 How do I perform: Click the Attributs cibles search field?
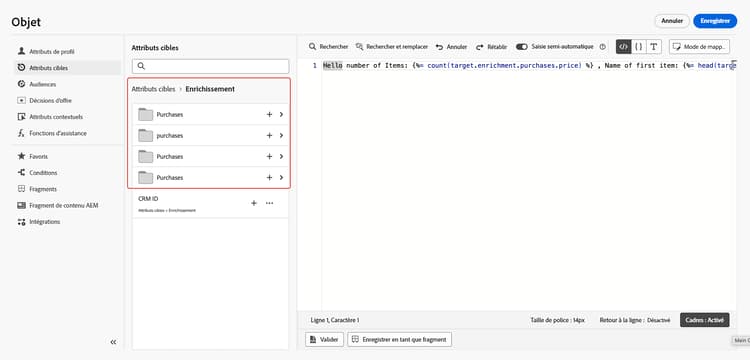[210, 66]
